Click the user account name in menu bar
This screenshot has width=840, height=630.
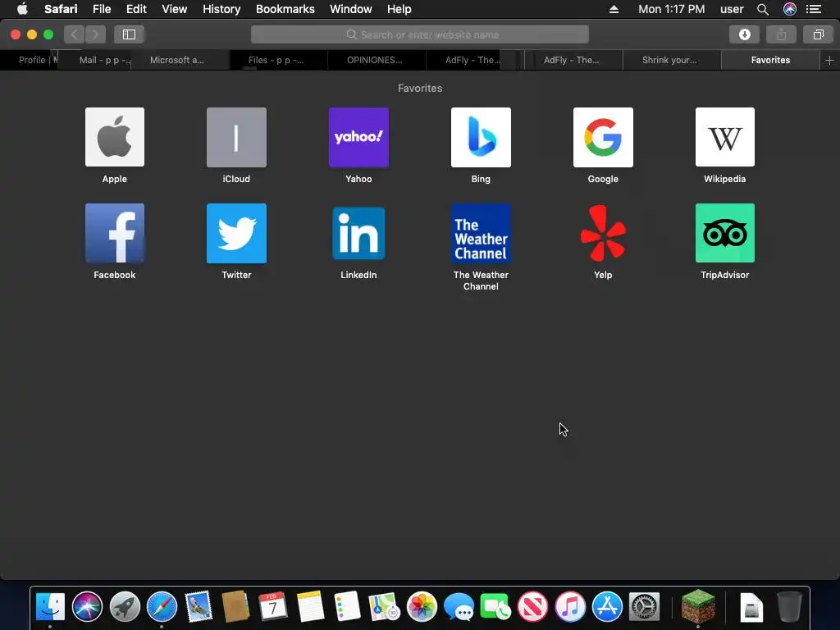[732, 9]
